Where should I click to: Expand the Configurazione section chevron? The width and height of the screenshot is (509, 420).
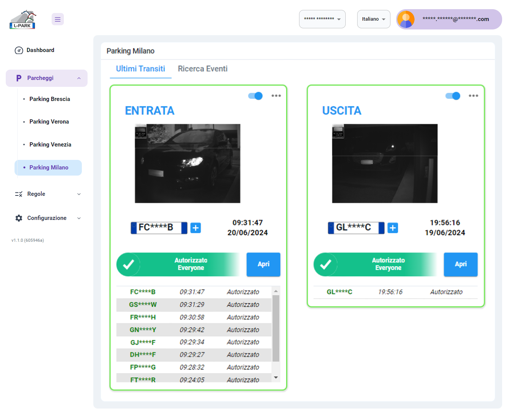click(79, 218)
